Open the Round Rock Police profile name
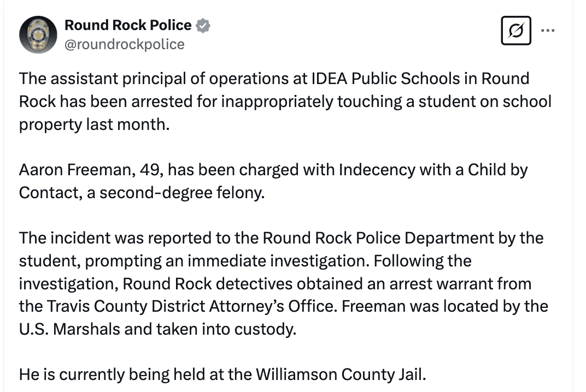This screenshot has height=392, width=586. point(128,25)
